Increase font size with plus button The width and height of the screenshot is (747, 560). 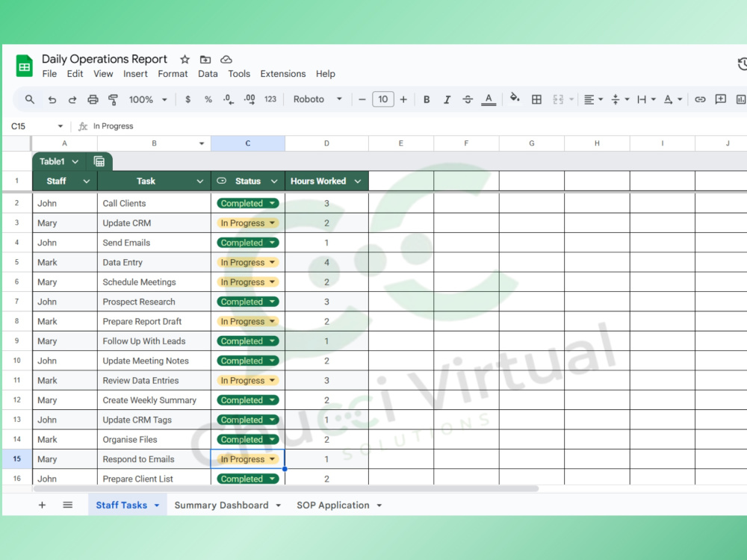coord(403,99)
